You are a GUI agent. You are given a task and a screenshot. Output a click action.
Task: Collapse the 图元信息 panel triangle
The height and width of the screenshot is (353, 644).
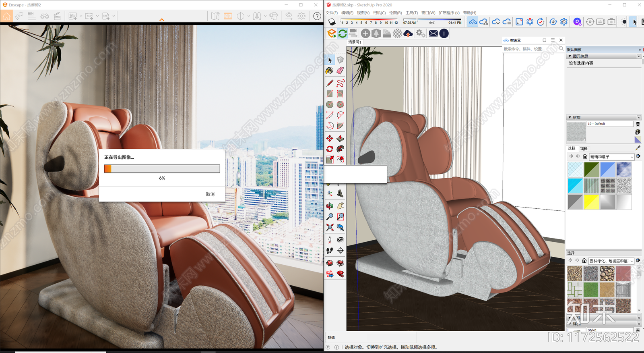click(x=570, y=56)
